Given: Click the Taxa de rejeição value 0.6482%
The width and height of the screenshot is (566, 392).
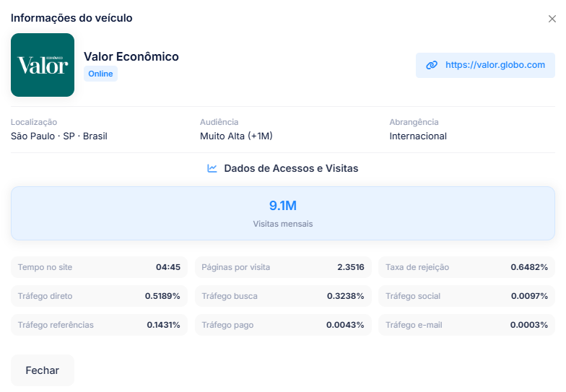Looking at the screenshot, I should [x=529, y=267].
